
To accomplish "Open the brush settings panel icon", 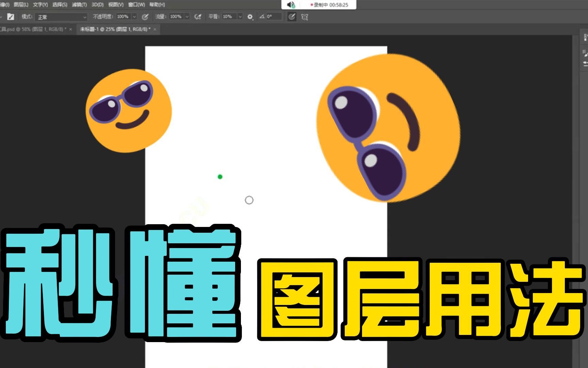I will click(11, 17).
